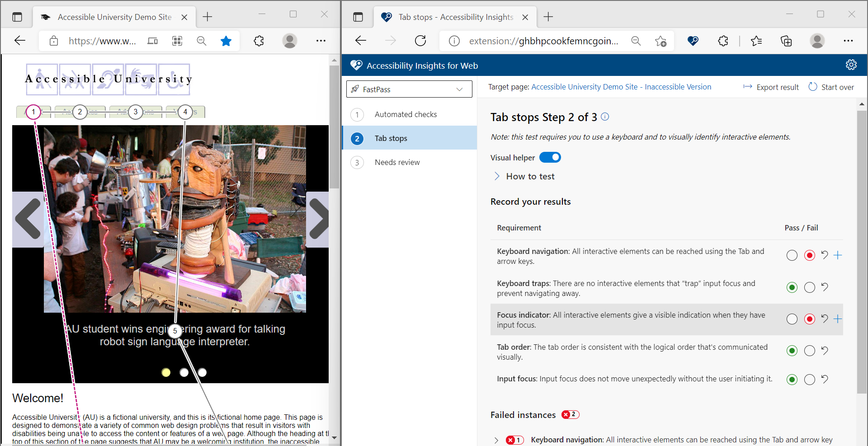
Task: Open Extensions puzzle icon in left window
Action: [259, 41]
